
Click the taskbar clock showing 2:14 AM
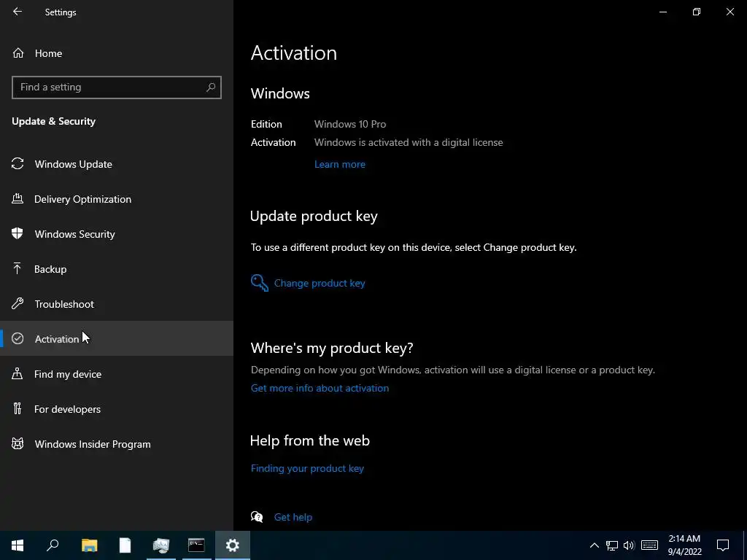pyautogui.click(x=684, y=545)
